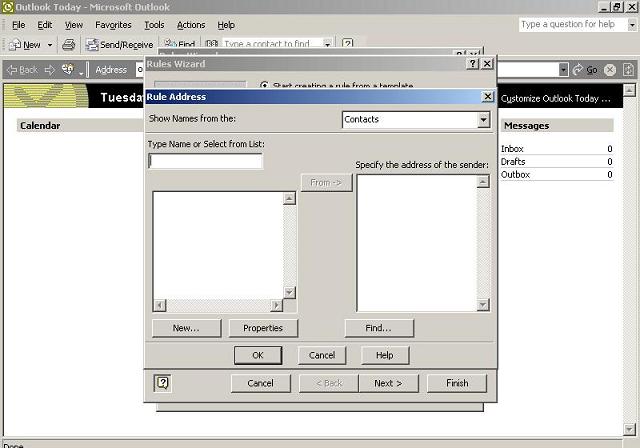This screenshot has width=640, height=448.
Task: Open the Drafts folder link
Action: [513, 162]
